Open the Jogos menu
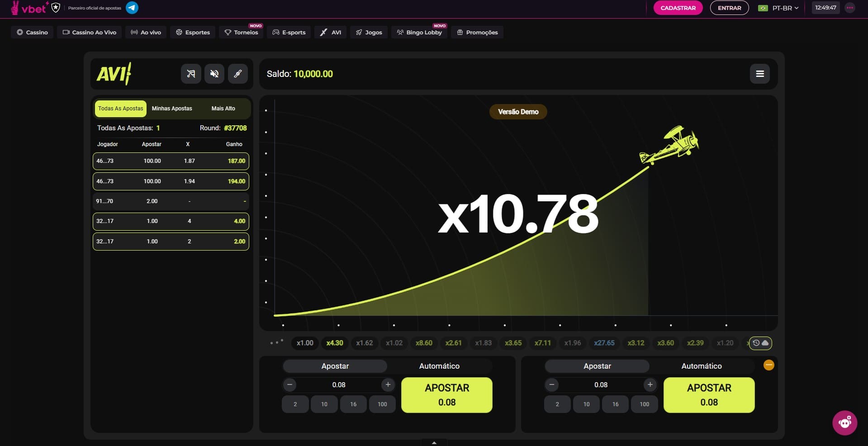The image size is (868, 446). 369,32
